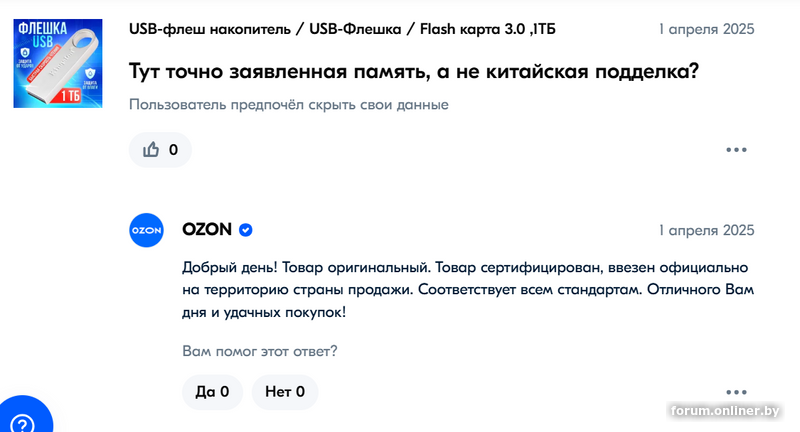Click the "Вам помог этот ответ?" prompt text
The width and height of the screenshot is (800, 432).
(x=260, y=351)
